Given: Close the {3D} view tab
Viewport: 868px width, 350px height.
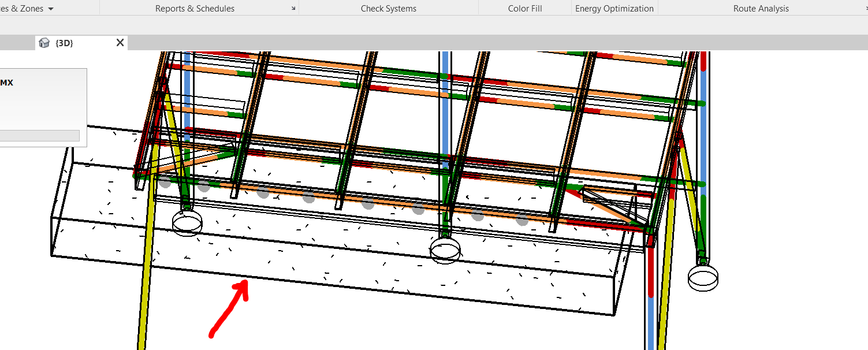Looking at the screenshot, I should 120,42.
